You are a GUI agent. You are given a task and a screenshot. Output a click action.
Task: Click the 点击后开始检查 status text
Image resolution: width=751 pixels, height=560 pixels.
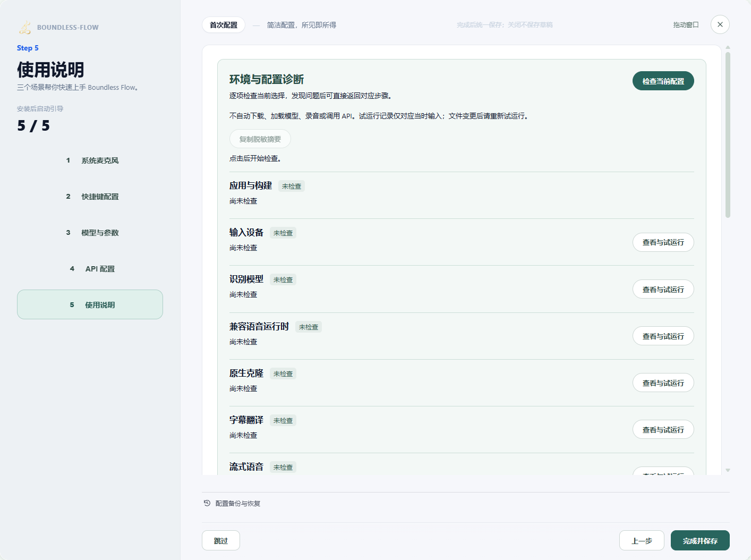[x=255, y=158]
